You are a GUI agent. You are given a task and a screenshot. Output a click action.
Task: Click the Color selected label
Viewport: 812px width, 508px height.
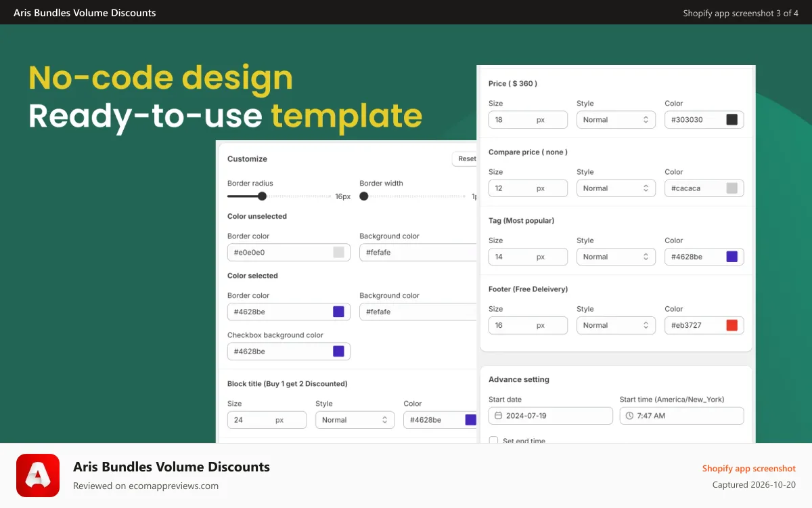pos(252,276)
